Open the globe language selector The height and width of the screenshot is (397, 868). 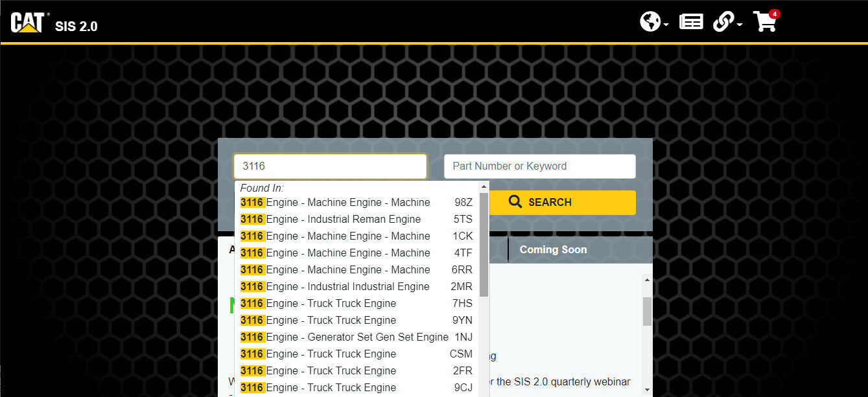pos(650,22)
